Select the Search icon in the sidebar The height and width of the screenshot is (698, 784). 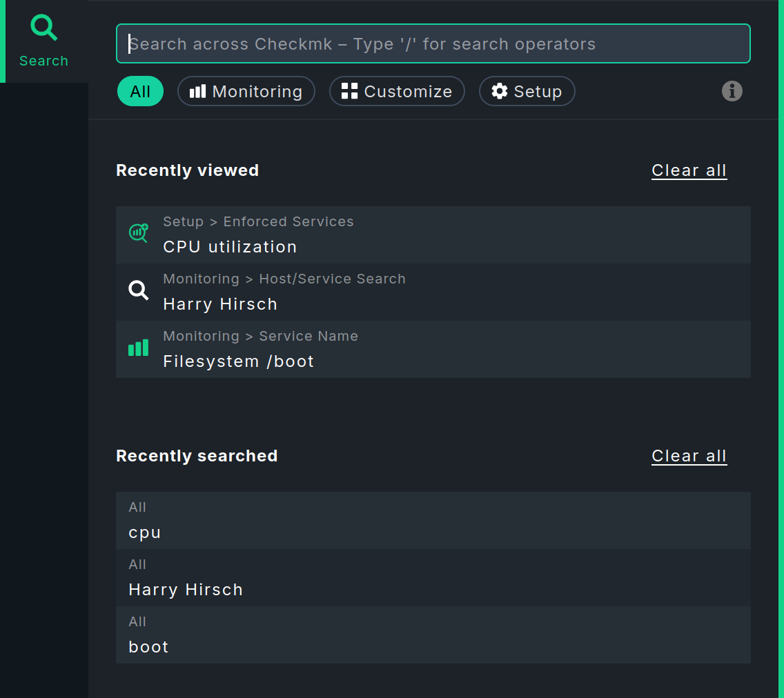tap(43, 28)
